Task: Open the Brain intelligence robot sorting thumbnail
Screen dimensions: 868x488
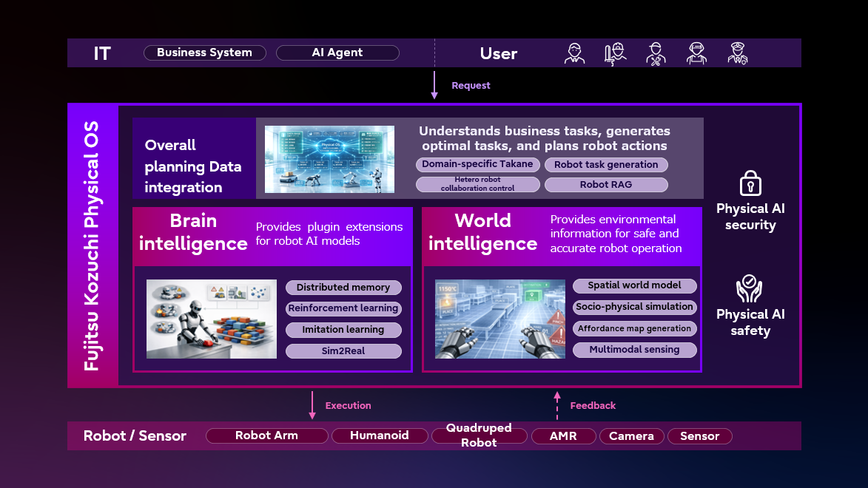Action: tap(212, 319)
